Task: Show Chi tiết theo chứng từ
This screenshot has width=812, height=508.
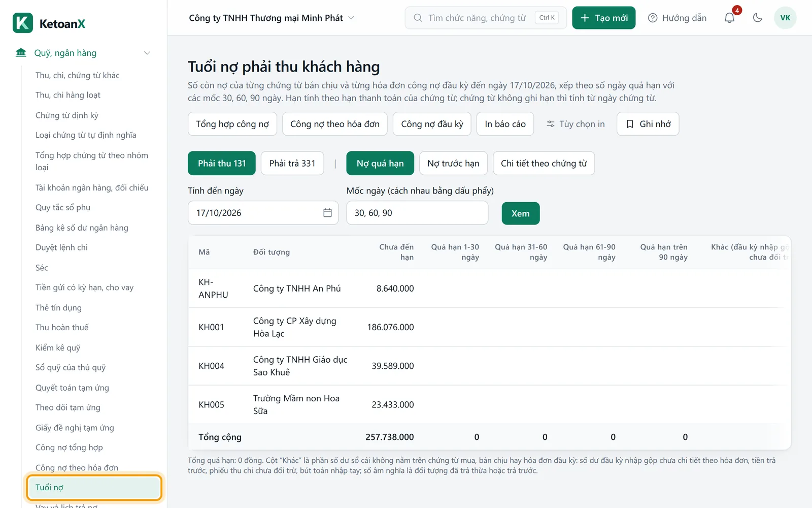Action: [x=544, y=163]
